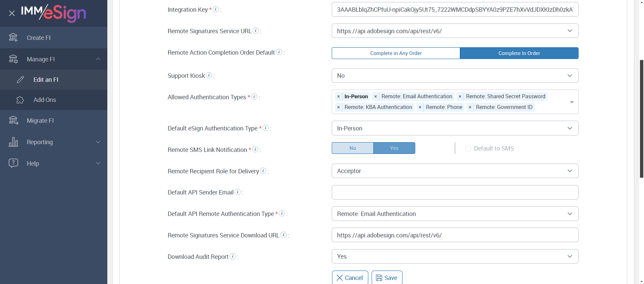Remove Remote: Government ID authentication tag

click(470, 107)
